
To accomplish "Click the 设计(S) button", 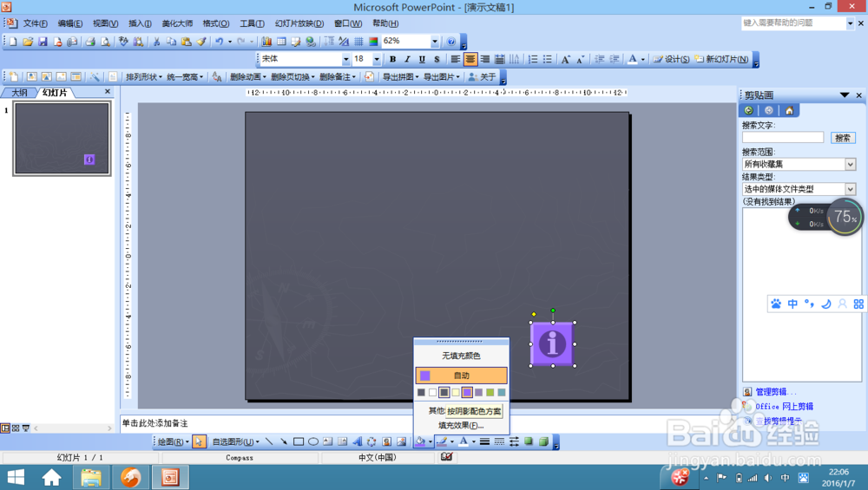I will click(672, 59).
